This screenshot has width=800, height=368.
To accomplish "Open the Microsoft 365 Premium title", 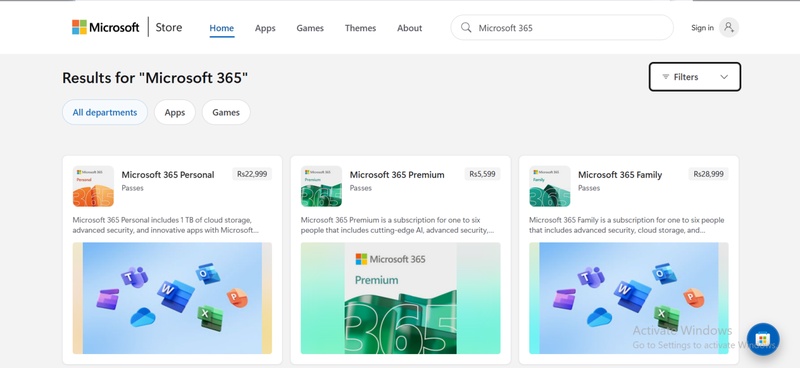I will (x=397, y=175).
